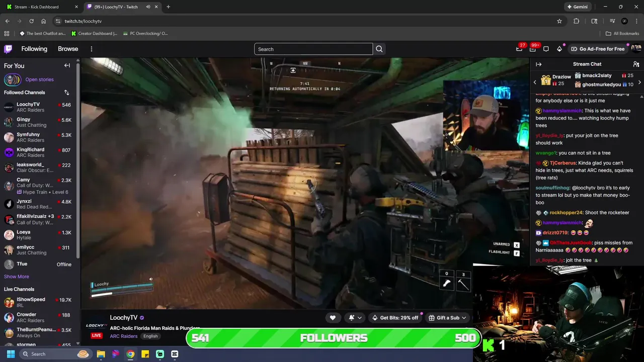Open Sticky Notes from the taskbar
This screenshot has width=644, height=362.
coord(145,354)
